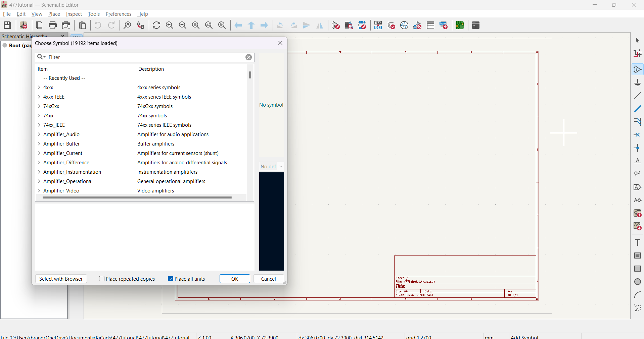
Task: Expand the 74xx library tree node
Action: coord(39,116)
